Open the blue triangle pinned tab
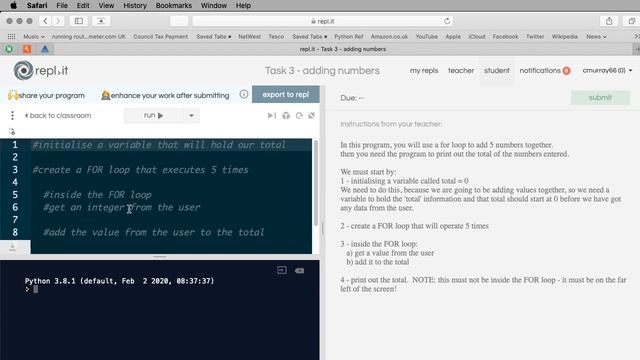The width and height of the screenshot is (640, 360). 45,49
